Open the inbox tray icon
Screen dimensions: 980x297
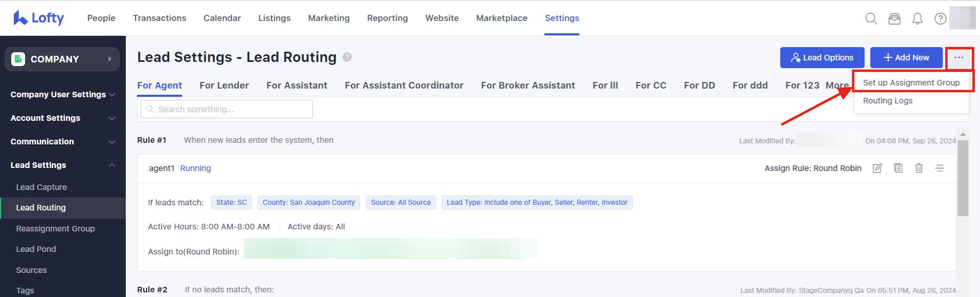pos(894,19)
